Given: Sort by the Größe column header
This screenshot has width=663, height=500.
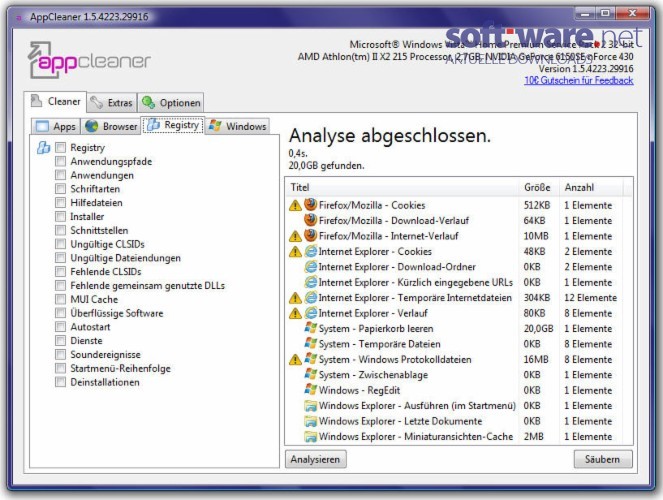Looking at the screenshot, I should click(539, 187).
